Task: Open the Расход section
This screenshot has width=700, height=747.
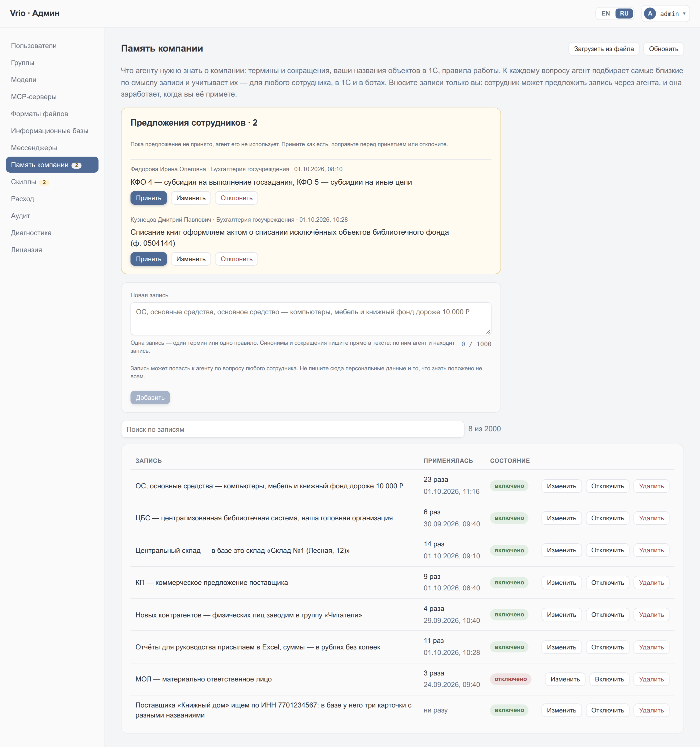Action: pyautogui.click(x=52, y=199)
